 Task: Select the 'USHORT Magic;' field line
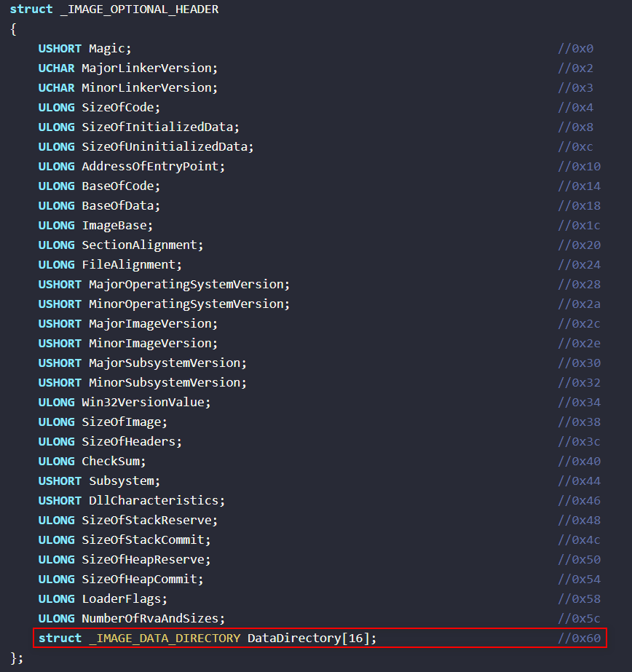[85, 49]
